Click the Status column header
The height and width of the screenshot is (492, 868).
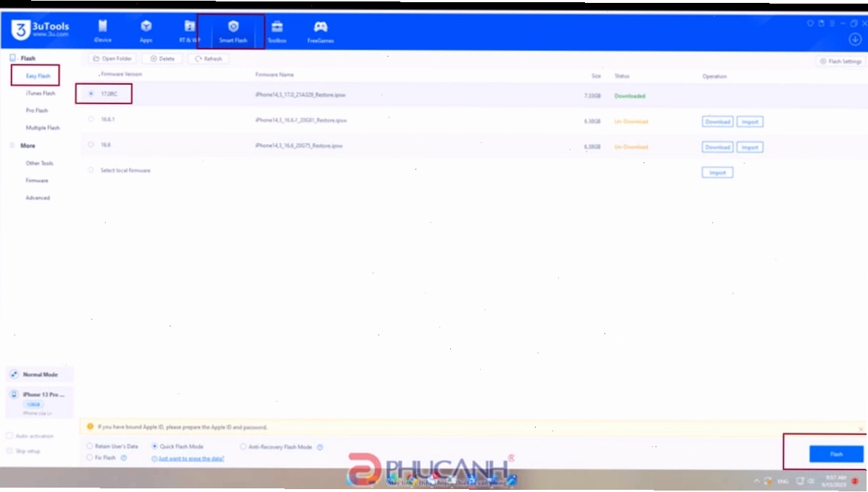point(622,76)
